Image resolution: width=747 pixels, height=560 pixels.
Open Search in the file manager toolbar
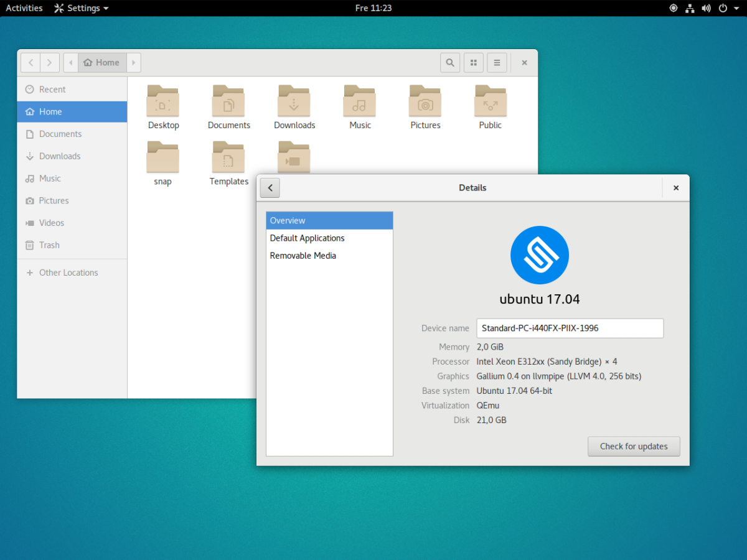(x=450, y=62)
